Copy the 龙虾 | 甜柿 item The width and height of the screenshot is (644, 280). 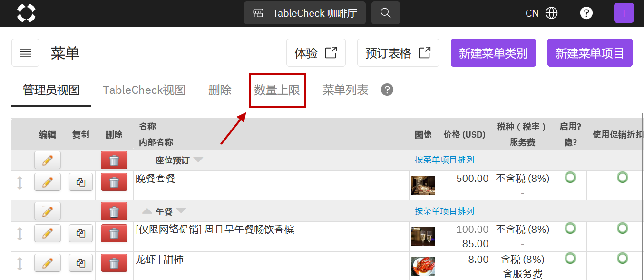click(81, 263)
